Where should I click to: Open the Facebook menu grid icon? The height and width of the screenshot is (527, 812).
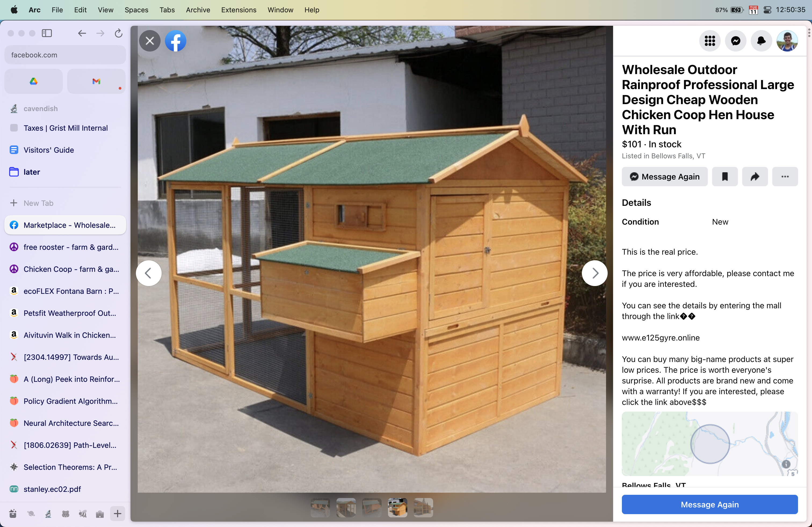(x=710, y=41)
